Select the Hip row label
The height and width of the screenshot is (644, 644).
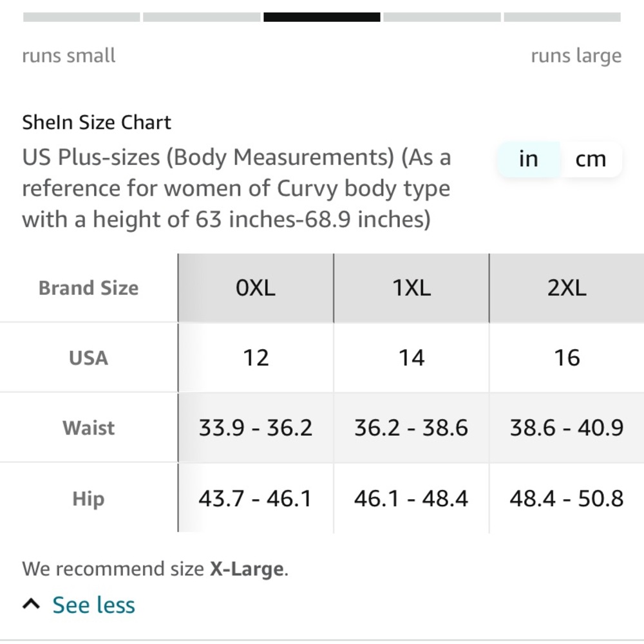coord(88,498)
